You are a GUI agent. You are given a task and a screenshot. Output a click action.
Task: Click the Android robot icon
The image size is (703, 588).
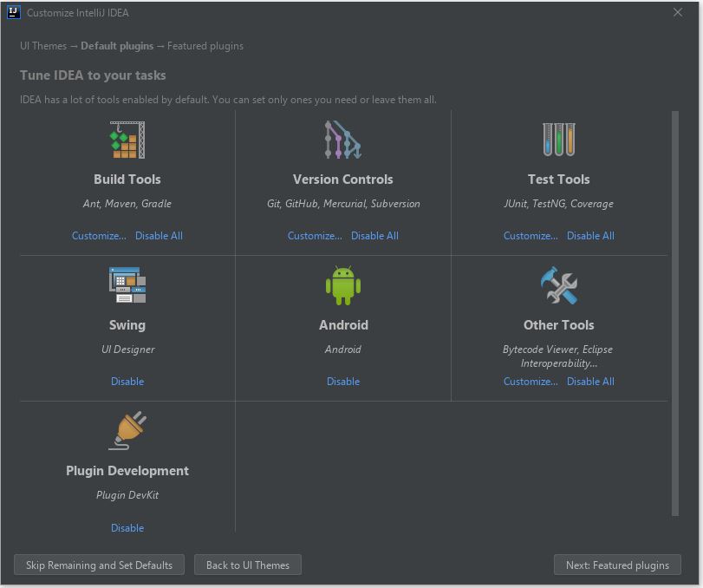(343, 285)
